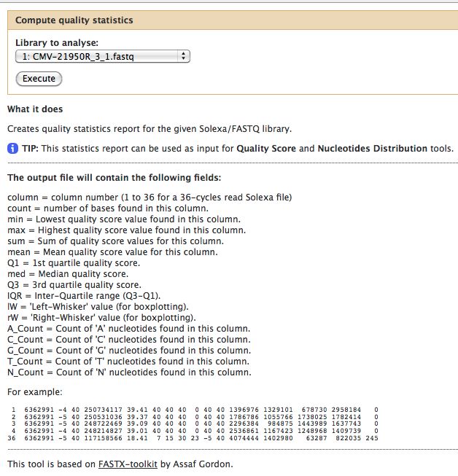Click the column number description line
The image size is (458, 476).
[150, 198]
